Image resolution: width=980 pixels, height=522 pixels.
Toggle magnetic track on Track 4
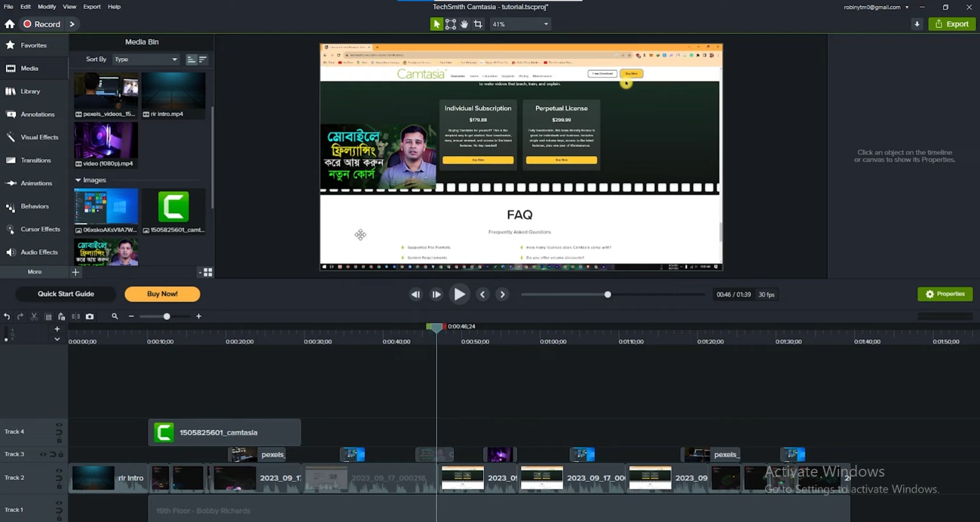(59, 432)
